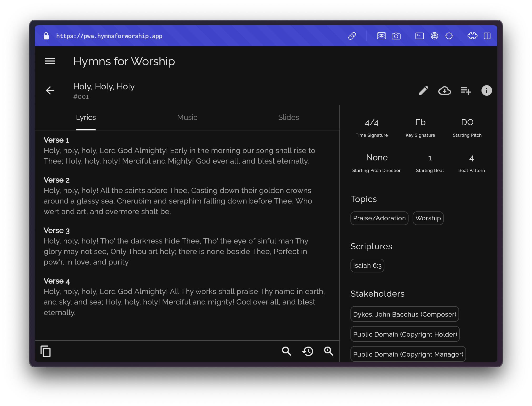This screenshot has height=406, width=532.
Task: Click the Holy, Holy, Holy hymn title
Action: [x=104, y=87]
